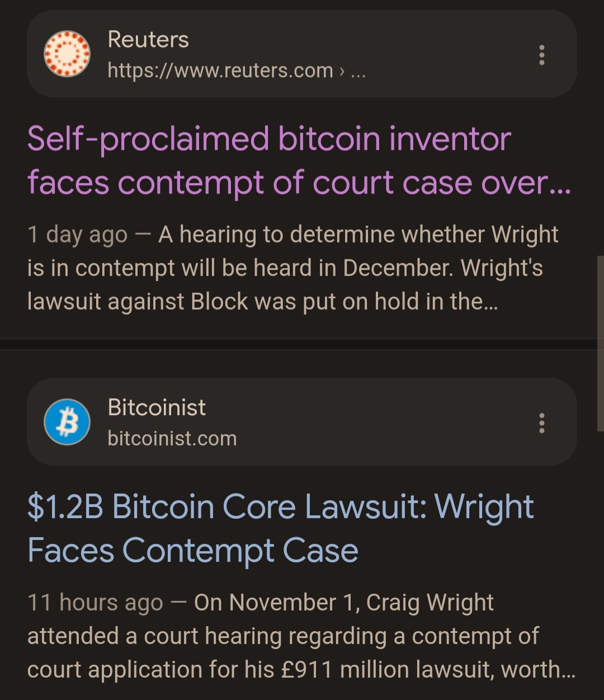Click the bitcoinist.com URL text
604x700 pixels.
tap(172, 439)
